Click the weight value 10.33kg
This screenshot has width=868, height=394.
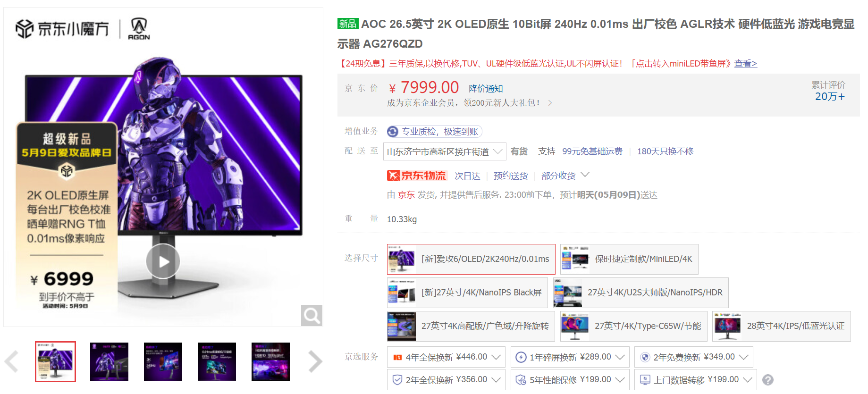tap(402, 219)
